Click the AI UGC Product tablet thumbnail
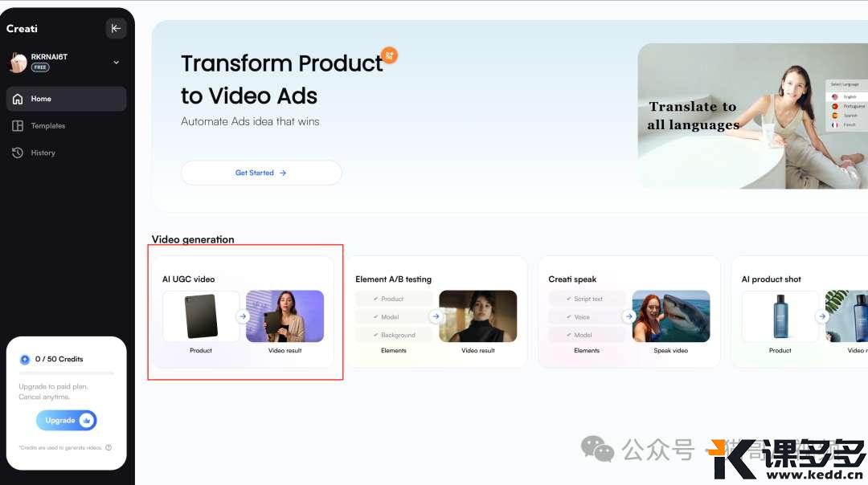 click(x=201, y=316)
